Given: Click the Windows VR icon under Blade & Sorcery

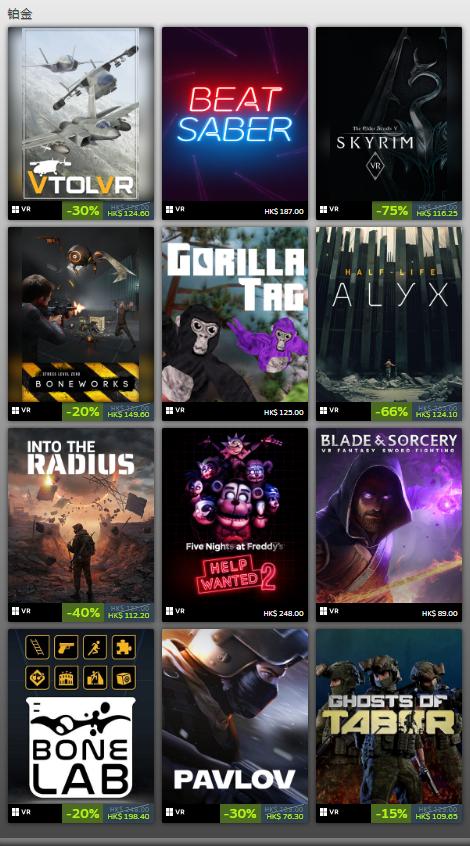Looking at the screenshot, I should [329, 611].
